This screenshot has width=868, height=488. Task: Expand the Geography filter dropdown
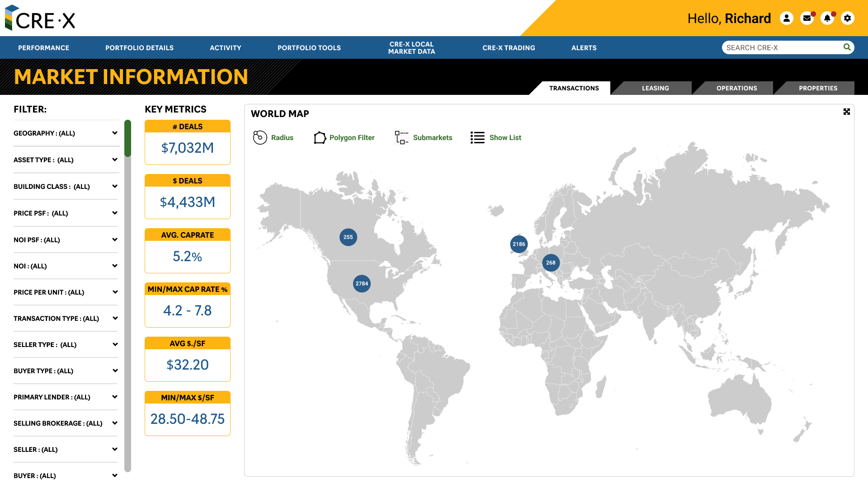coord(114,133)
